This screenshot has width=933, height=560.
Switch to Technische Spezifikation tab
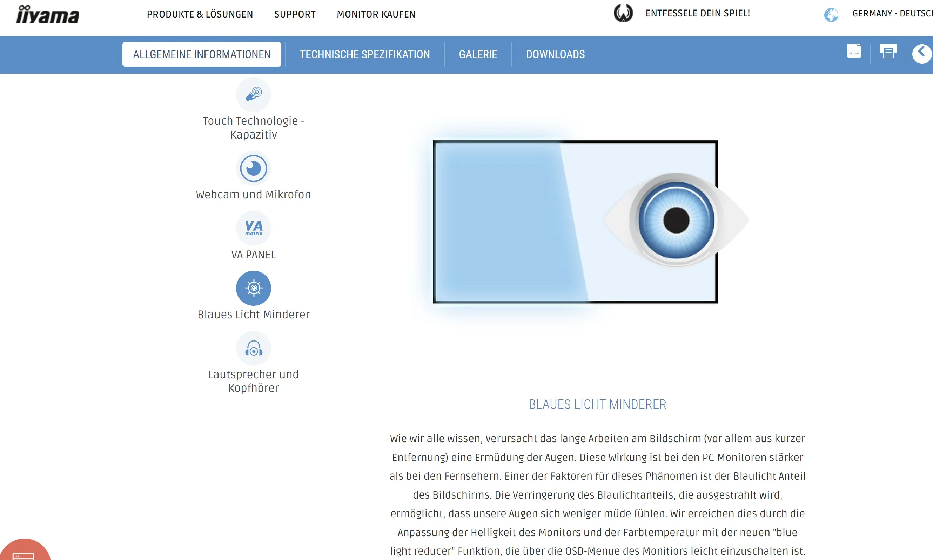coord(365,54)
